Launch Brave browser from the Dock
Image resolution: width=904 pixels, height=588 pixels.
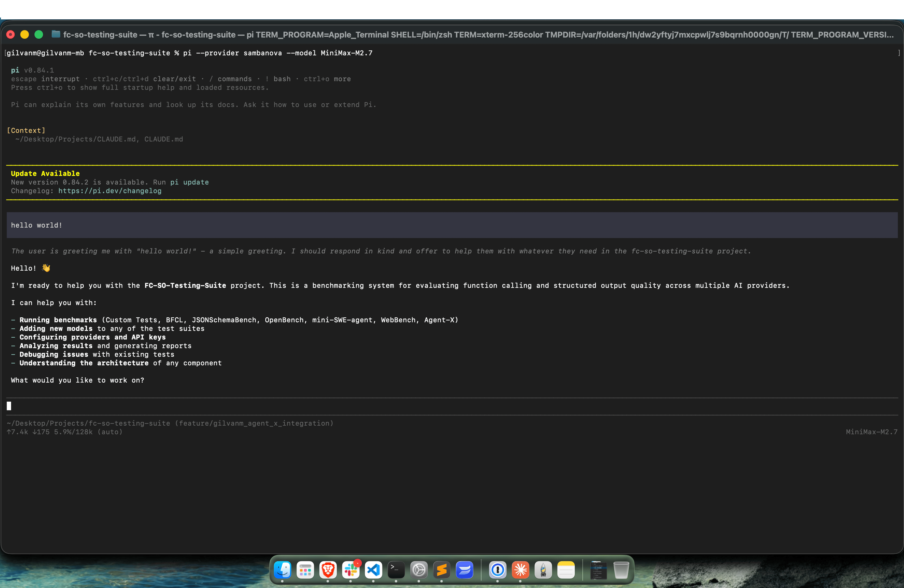pos(328,570)
